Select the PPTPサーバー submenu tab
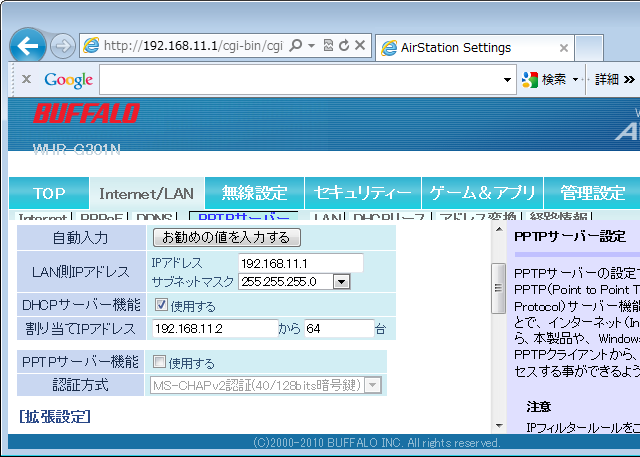The height and width of the screenshot is (457, 640). point(243,215)
